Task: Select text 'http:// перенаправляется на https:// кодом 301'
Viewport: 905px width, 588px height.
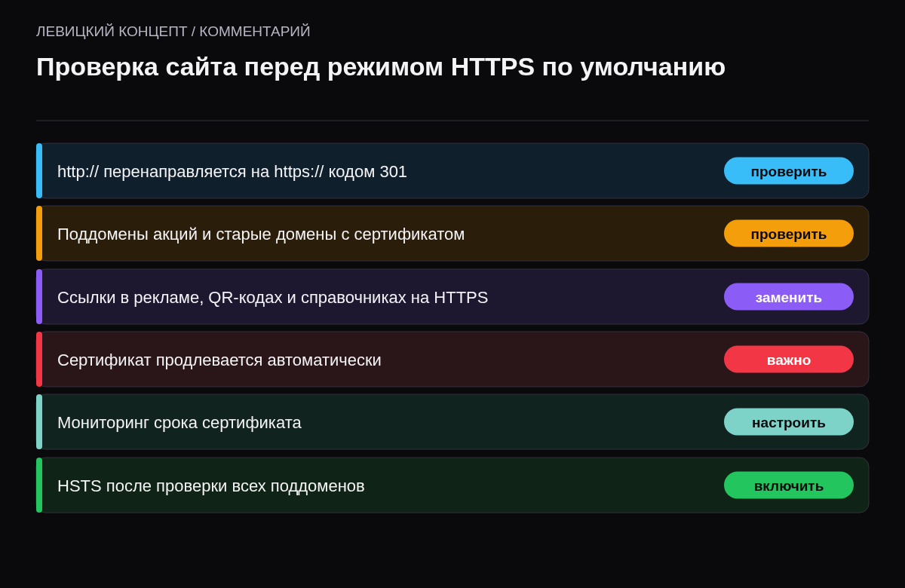Action: [232, 172]
